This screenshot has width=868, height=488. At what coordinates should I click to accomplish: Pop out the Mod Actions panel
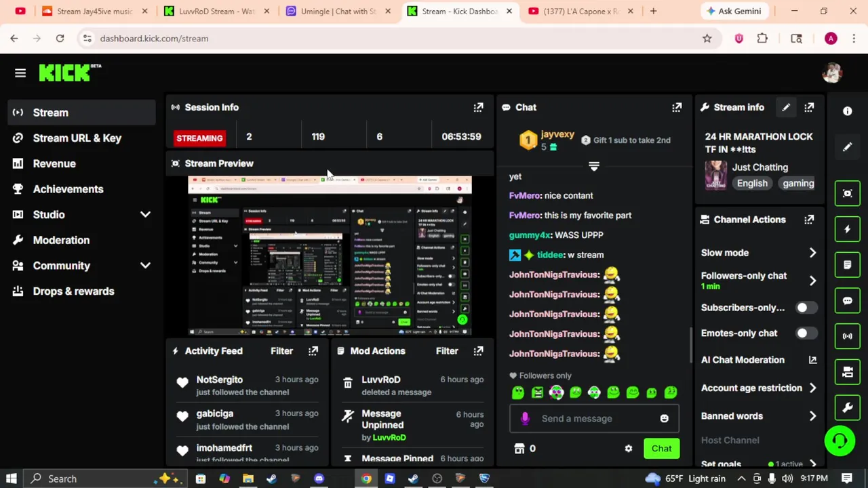tap(478, 351)
